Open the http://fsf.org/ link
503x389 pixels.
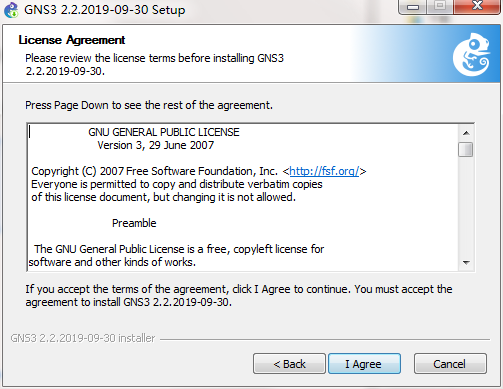[x=324, y=171]
